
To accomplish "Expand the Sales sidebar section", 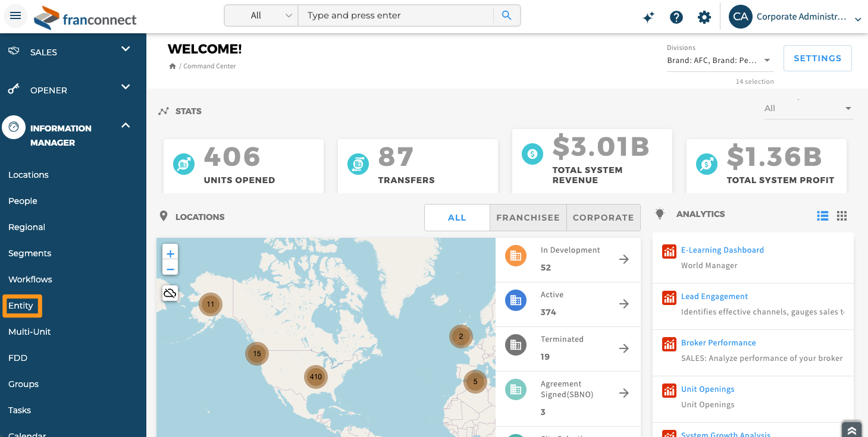I will [x=126, y=49].
